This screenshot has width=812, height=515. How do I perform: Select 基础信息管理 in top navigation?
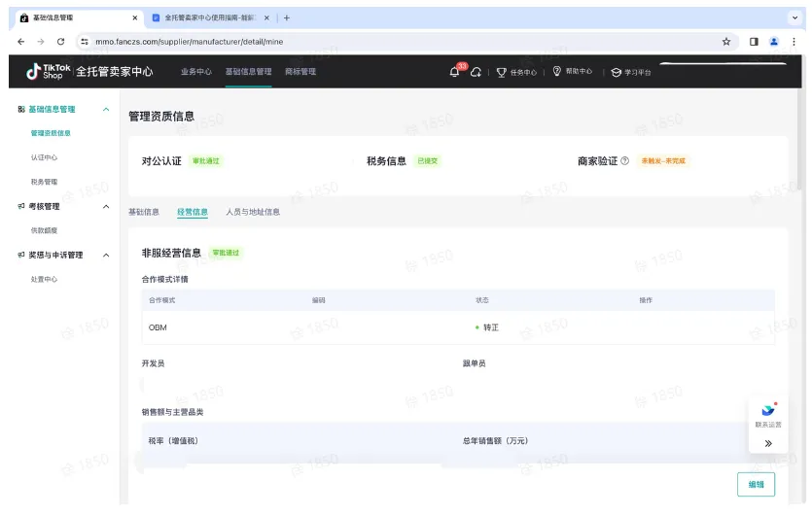[x=248, y=72]
